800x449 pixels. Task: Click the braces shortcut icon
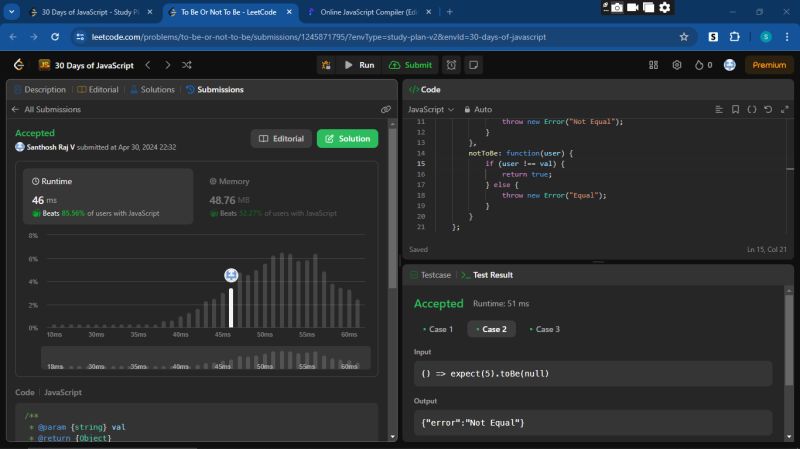(752, 109)
